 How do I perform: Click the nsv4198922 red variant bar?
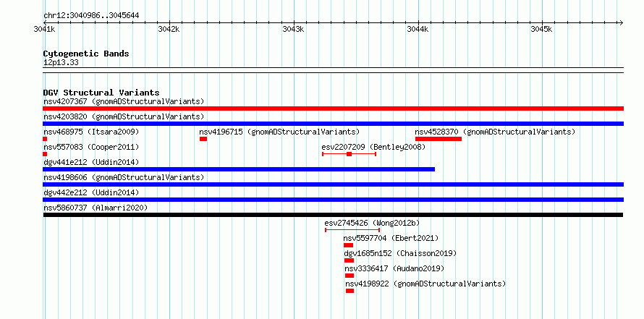349,291
